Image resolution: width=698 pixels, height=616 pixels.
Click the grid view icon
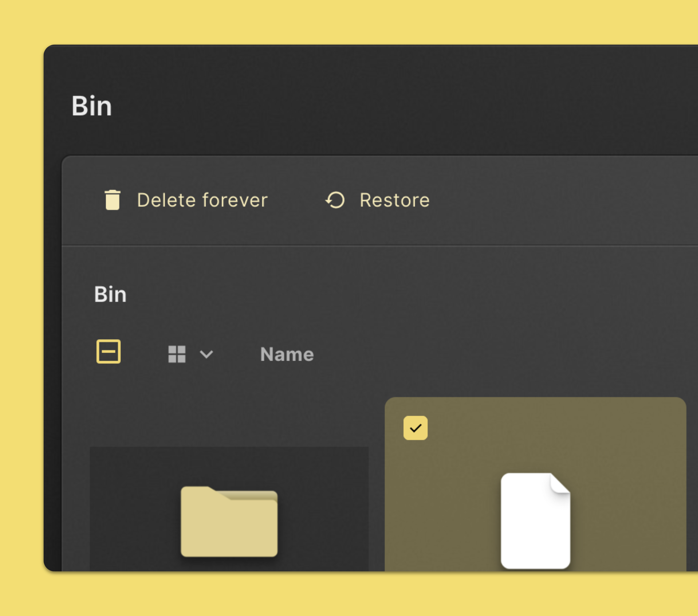(177, 354)
